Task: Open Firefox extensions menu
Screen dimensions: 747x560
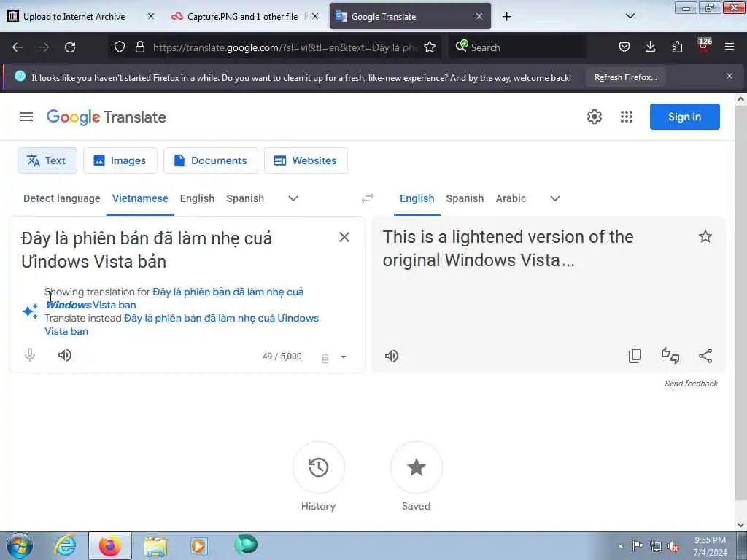Action: 677,47
